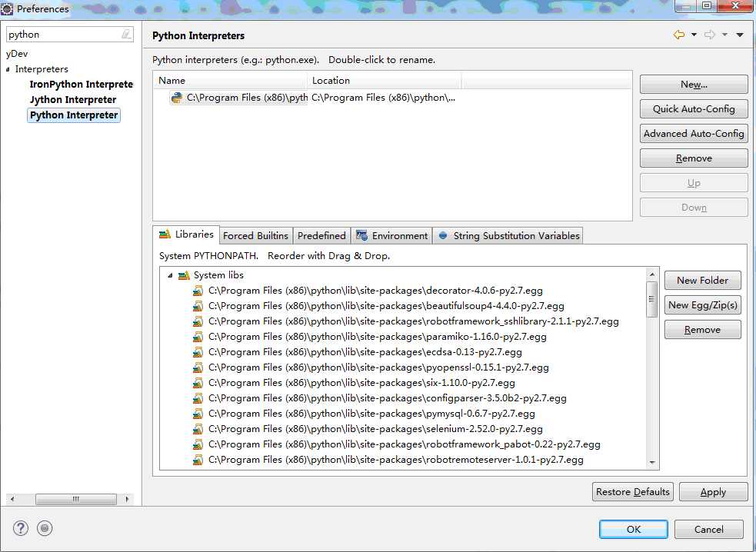Click the record preferences round icon
This screenshot has width=756, height=552.
[45, 528]
